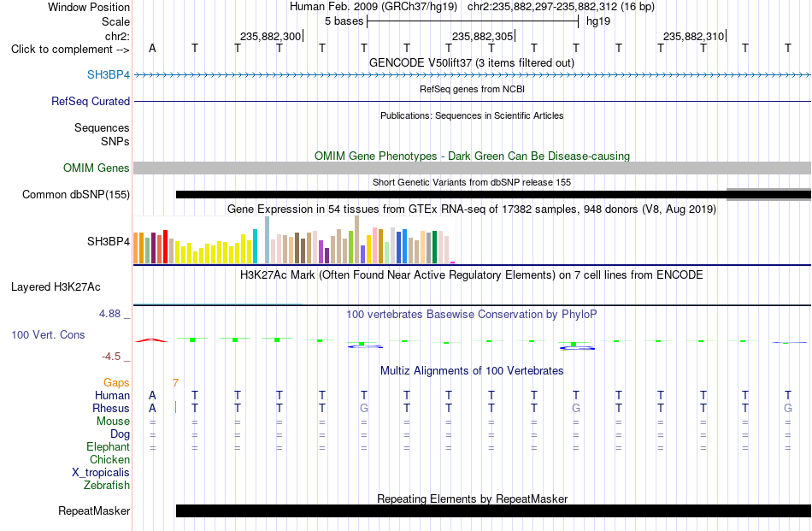The height and width of the screenshot is (531, 812).
Task: Open the RefSeq Curated track label
Action: point(90,101)
